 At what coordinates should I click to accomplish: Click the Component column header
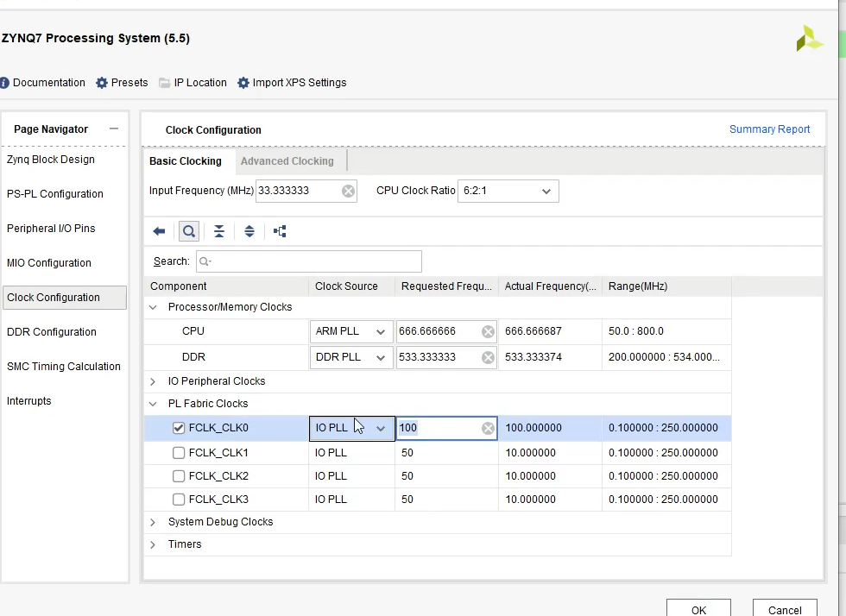[226, 286]
